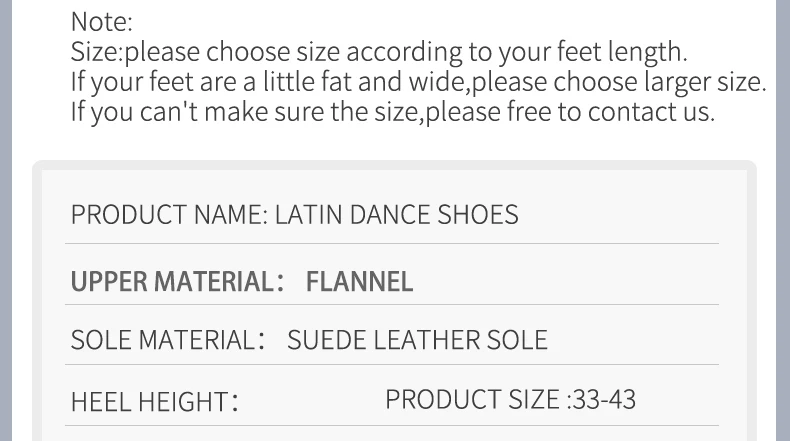790x441 pixels.
Task: Select the "LATIN DANCE SHOES" value
Action: coord(397,215)
